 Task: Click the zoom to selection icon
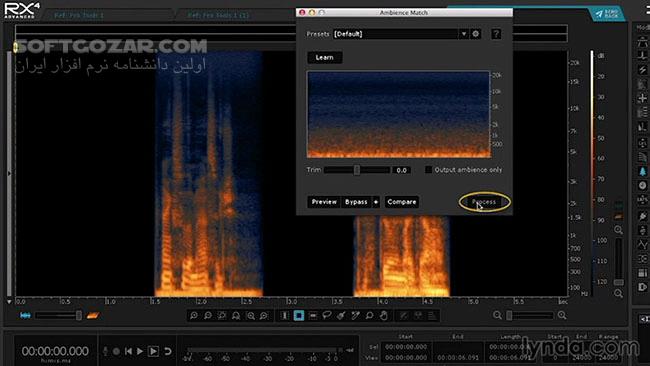222,316
